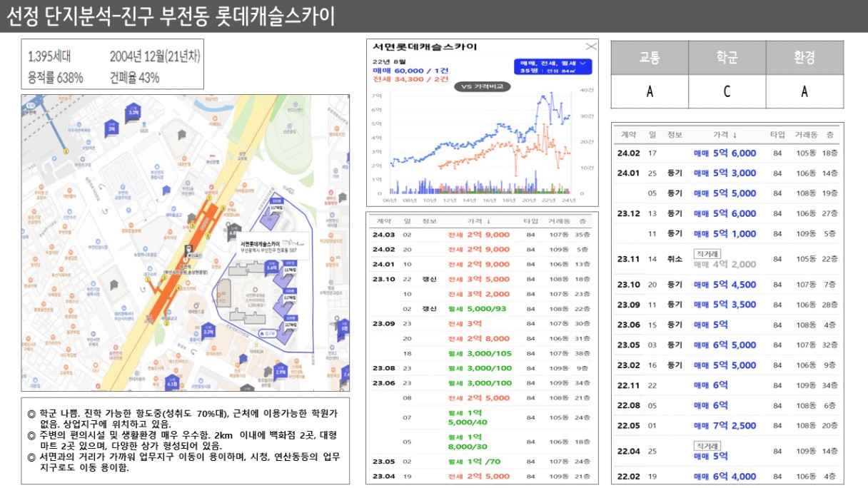Click the 건폐율 43% text

coord(136,78)
